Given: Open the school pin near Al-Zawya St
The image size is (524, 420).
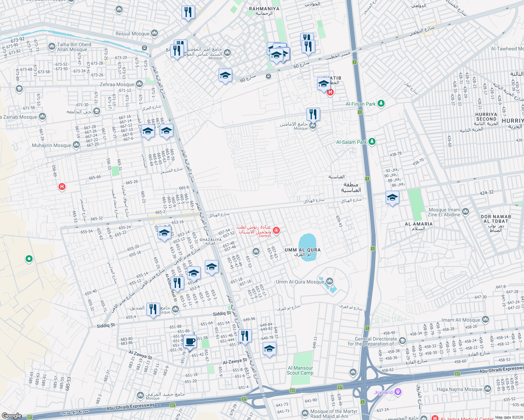Looking at the screenshot, I should (269, 349).
